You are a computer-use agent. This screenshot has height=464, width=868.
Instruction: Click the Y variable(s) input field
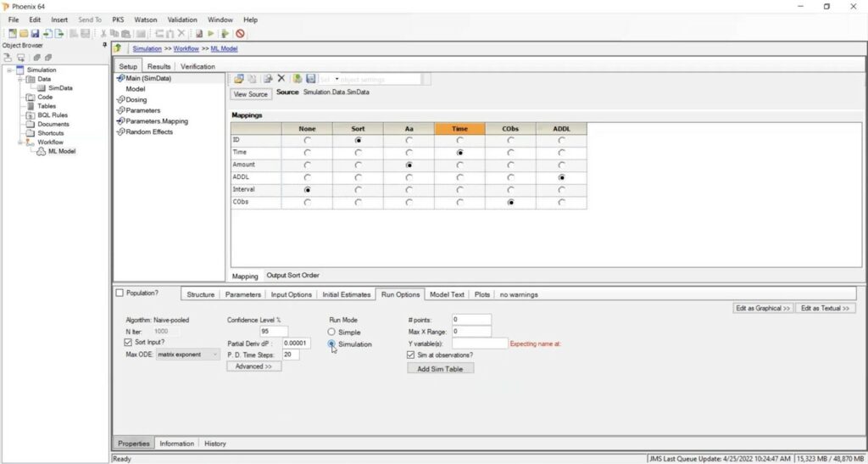479,344
